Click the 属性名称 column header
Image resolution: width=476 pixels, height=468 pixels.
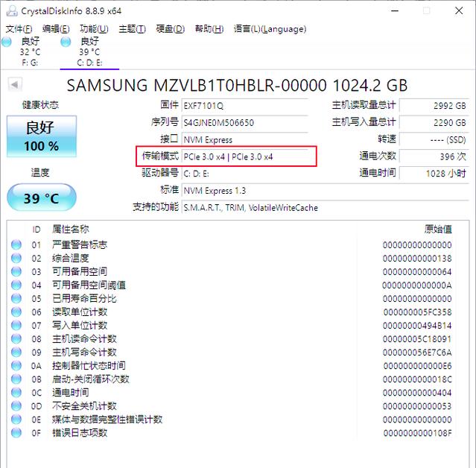pos(71,229)
